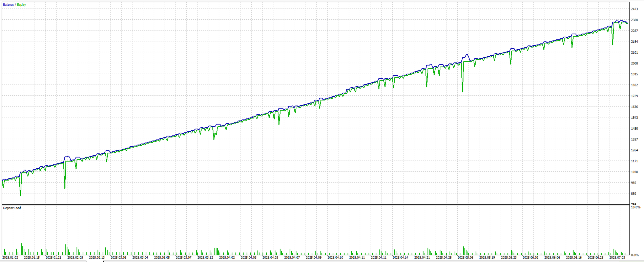The height and width of the screenshot is (262, 644).
Task: Click the 1915 axis value
Action: click(635, 74)
